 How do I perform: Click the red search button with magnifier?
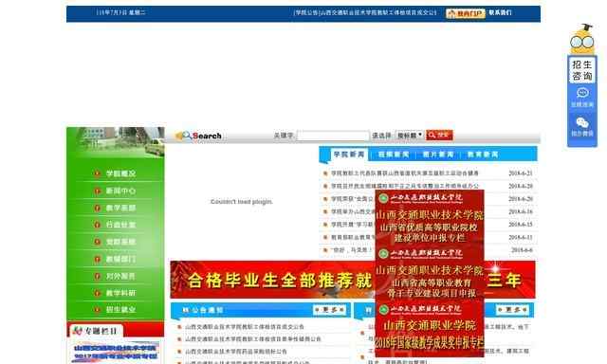point(439,135)
